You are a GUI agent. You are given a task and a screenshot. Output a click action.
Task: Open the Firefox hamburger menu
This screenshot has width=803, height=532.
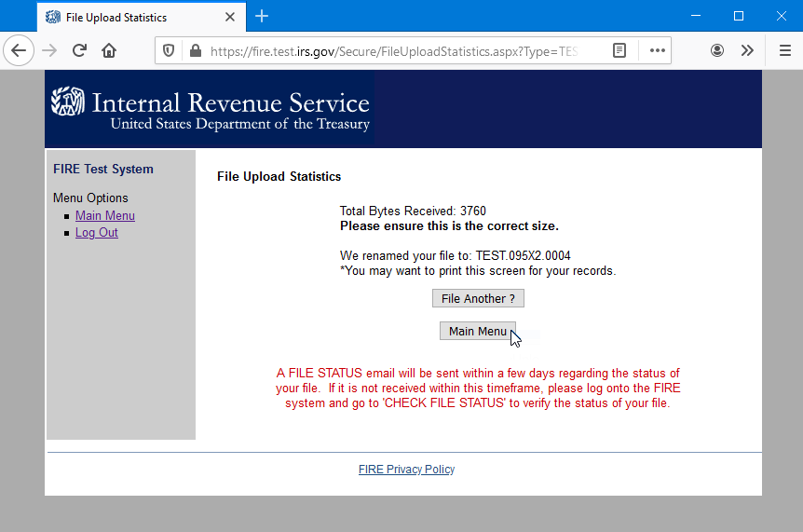click(x=784, y=51)
